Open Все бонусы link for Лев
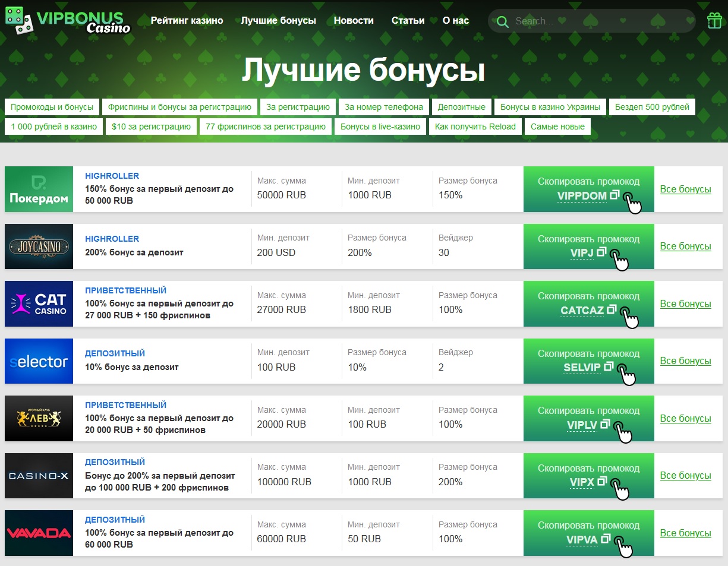Image resolution: width=728 pixels, height=566 pixels. [x=686, y=419]
